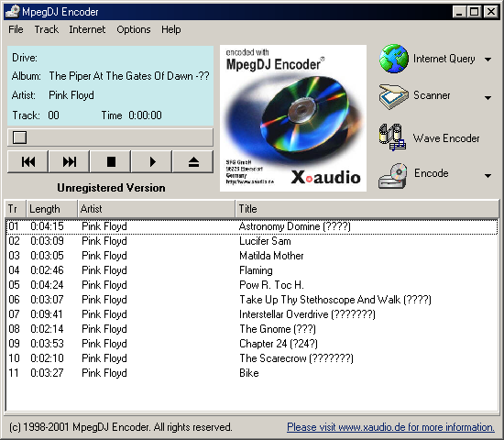504x440 pixels.
Task: Select track 06 Take Up Thy Stethoscope And Walk
Action: click(x=252, y=300)
